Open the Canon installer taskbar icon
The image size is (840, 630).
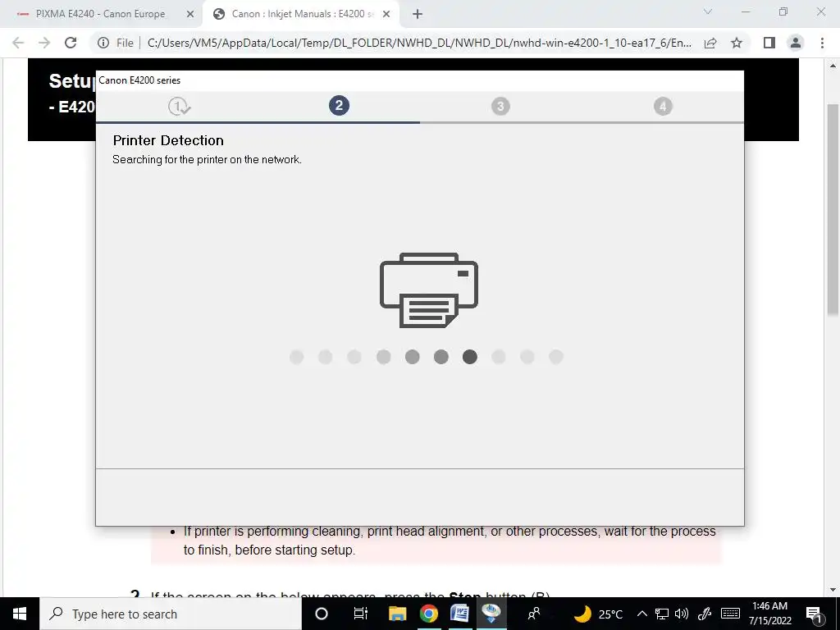point(491,614)
